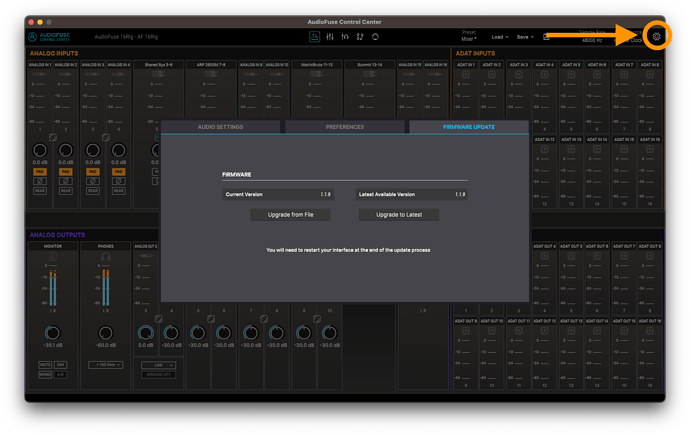Click the headphones icon on Phones channel
The image size is (690, 435).
[106, 256]
